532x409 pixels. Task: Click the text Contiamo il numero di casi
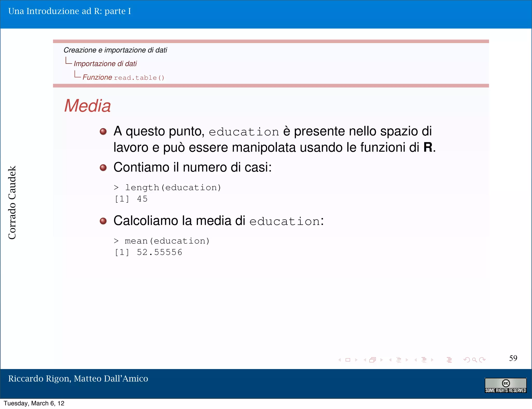click(x=192, y=167)
